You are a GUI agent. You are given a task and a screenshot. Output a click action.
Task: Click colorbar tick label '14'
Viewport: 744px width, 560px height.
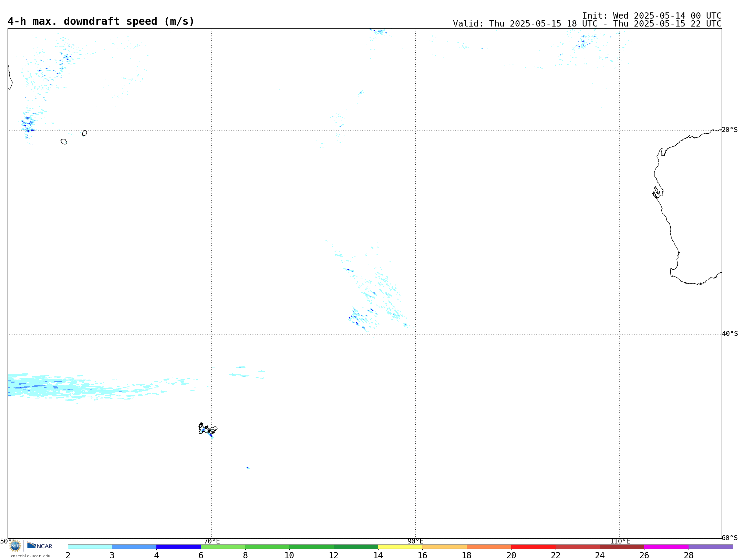378,555
